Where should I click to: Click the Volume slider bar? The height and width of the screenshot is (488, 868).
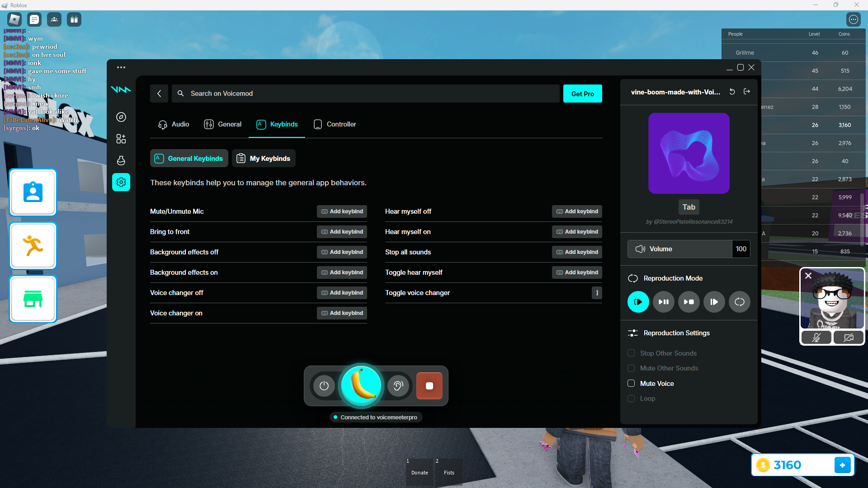(x=680, y=249)
